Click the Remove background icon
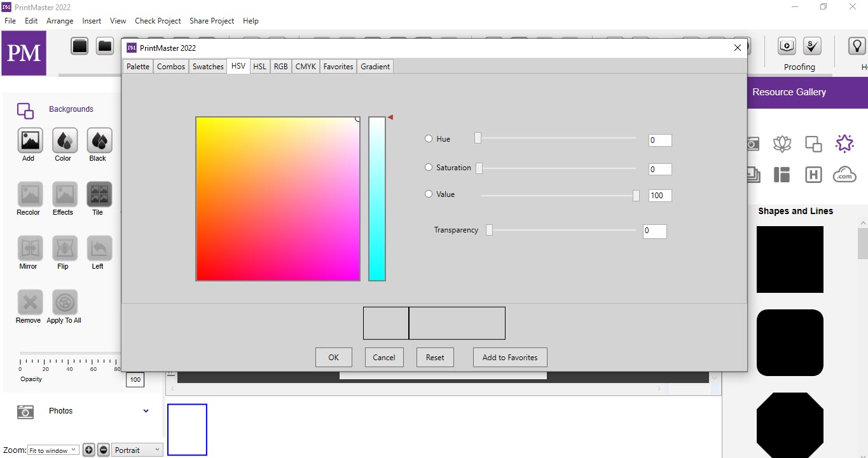This screenshot has width=868, height=458. [x=30, y=302]
